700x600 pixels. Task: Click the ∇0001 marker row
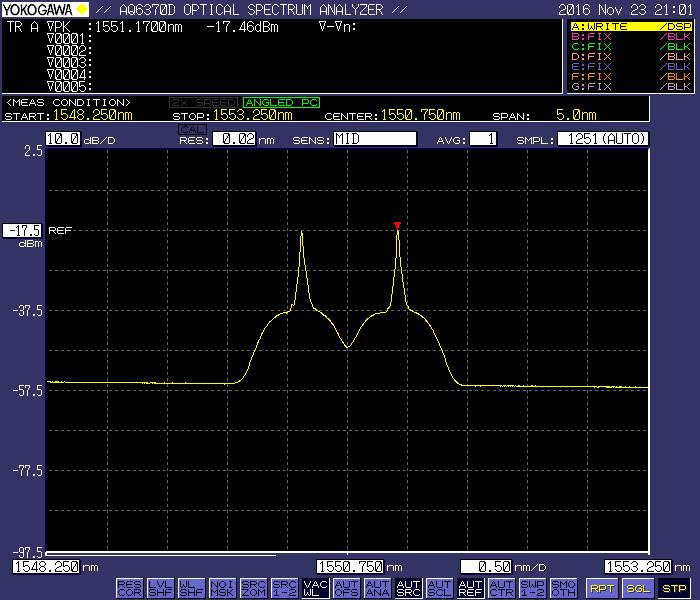pos(69,39)
